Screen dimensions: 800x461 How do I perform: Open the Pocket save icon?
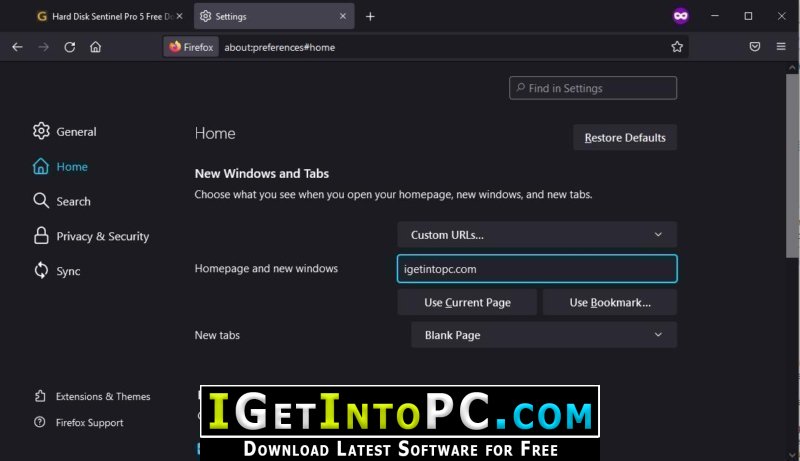tap(755, 47)
